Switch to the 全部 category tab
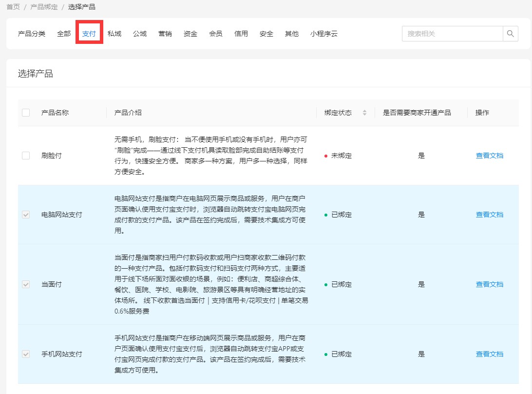This screenshot has height=394, width=532. coord(64,34)
